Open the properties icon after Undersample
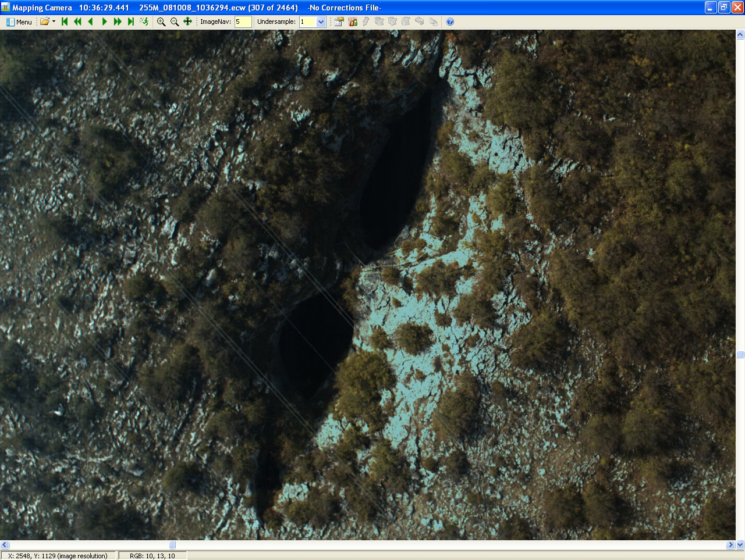 tap(339, 22)
